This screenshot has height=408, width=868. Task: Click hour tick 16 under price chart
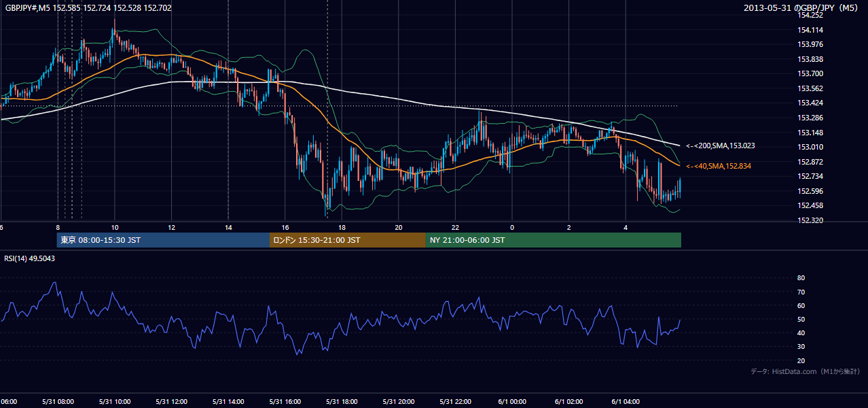285,227
